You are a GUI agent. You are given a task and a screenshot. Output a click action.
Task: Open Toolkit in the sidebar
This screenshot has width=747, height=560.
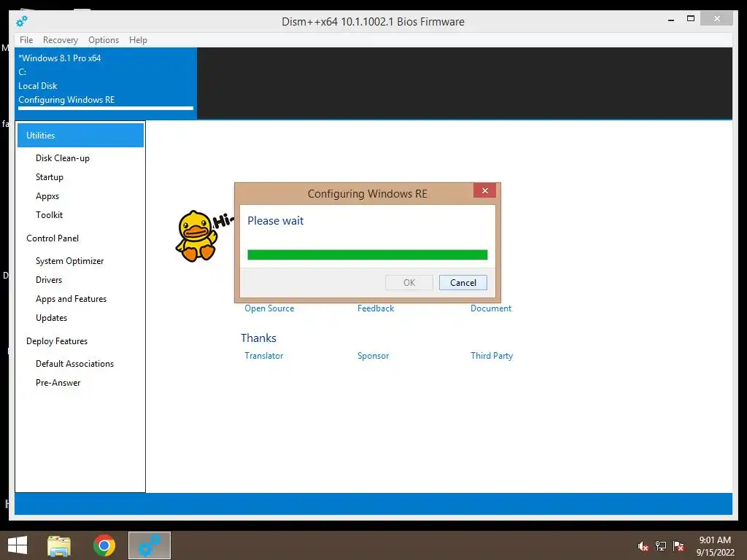click(49, 215)
